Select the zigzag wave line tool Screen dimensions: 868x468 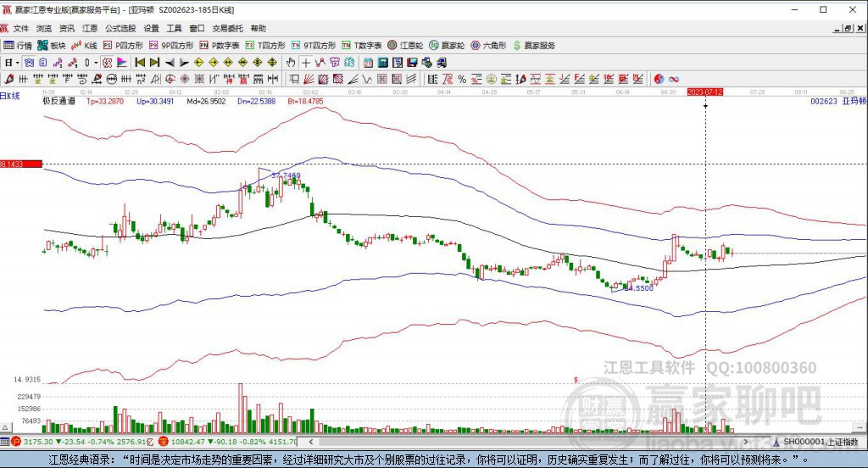coord(366,79)
